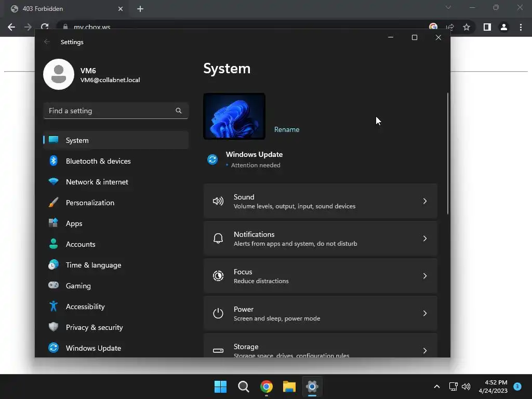Open the Chrome three-dot menu
Viewport: 532px width, 399px height.
521,27
